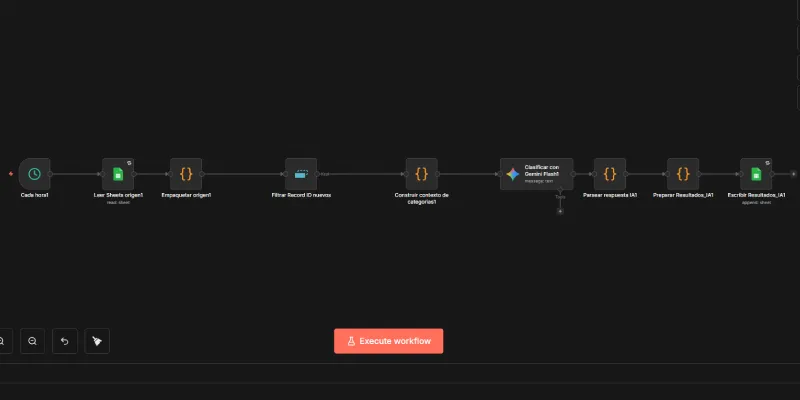Click the Kept output connector of Filtrar node

click(317, 174)
